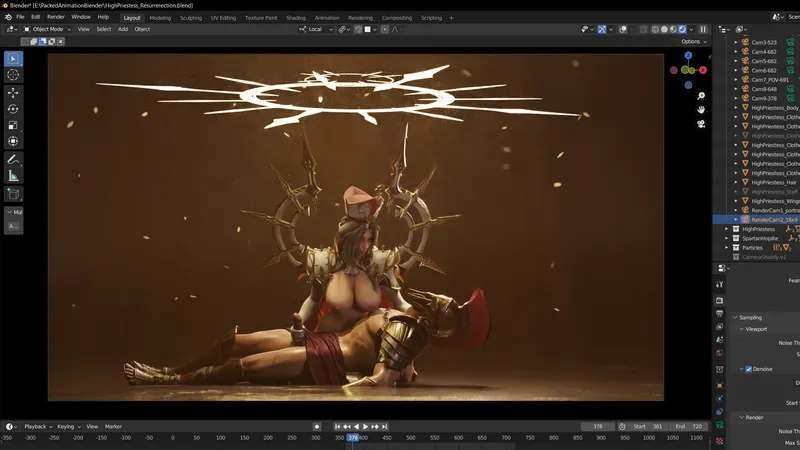Click the current frame field showing 378
This screenshot has width=800, height=450.
[x=598, y=427]
